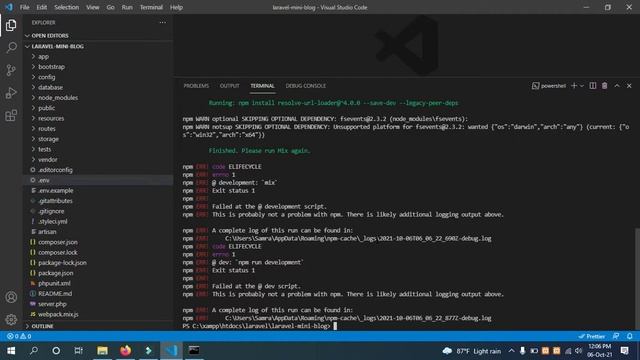This screenshot has height=360, width=640.
Task: Expand the storage folder
Action: point(98,139)
